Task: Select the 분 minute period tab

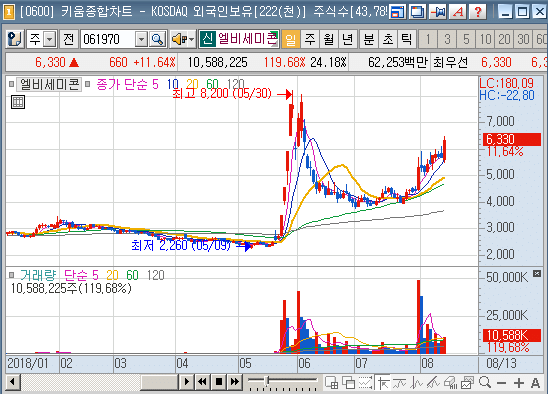Action: click(369, 39)
